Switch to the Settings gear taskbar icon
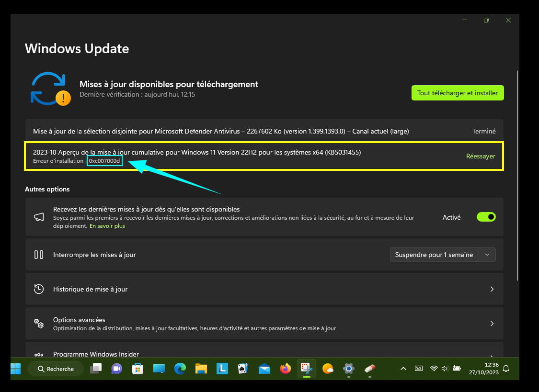539x392 pixels. click(x=349, y=369)
